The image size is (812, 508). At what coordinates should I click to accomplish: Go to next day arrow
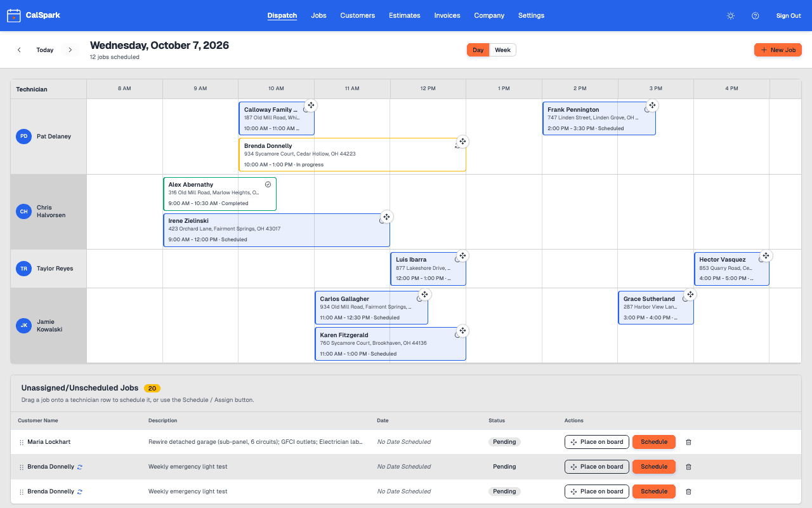click(70, 50)
